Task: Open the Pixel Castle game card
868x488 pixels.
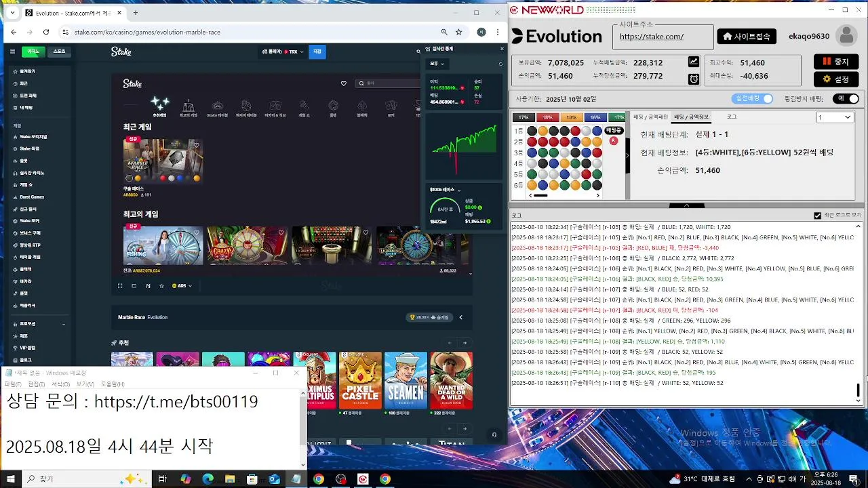Action: [x=360, y=380]
